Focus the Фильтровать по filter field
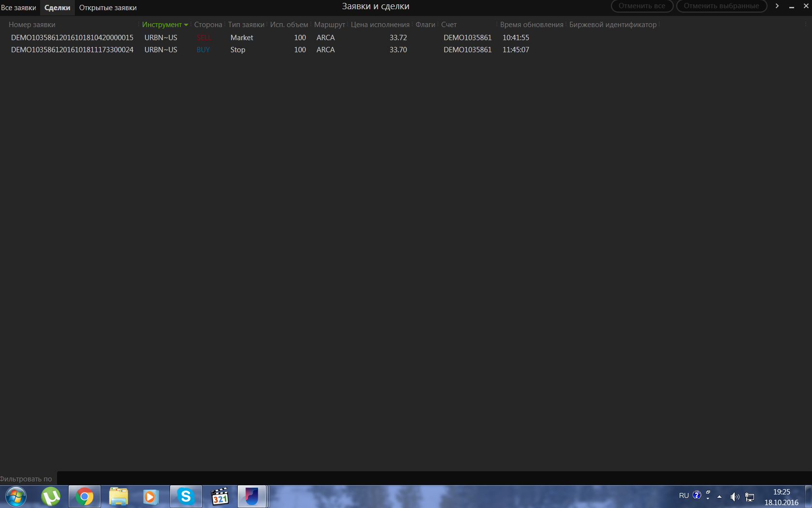Image resolution: width=812 pixels, height=508 pixels. (434, 478)
